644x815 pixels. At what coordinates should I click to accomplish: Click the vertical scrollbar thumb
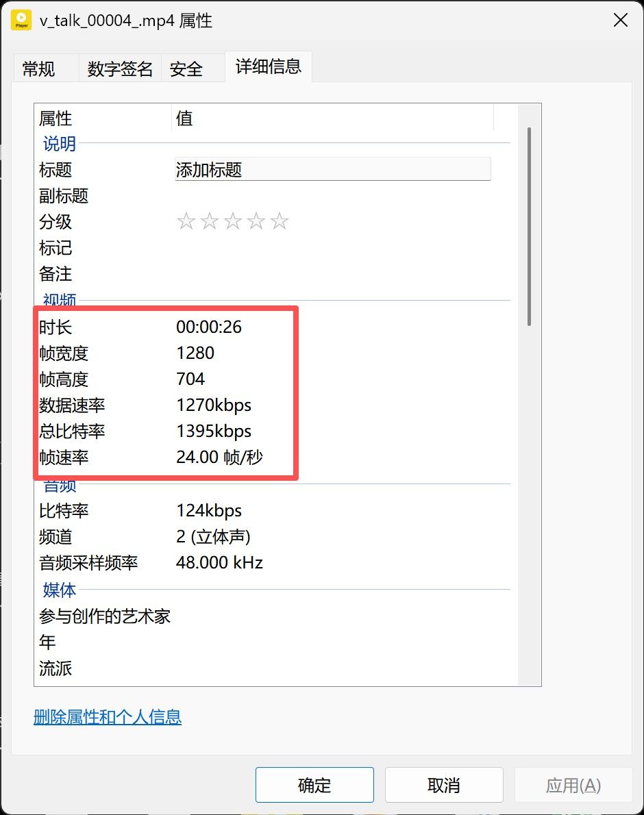click(529, 226)
